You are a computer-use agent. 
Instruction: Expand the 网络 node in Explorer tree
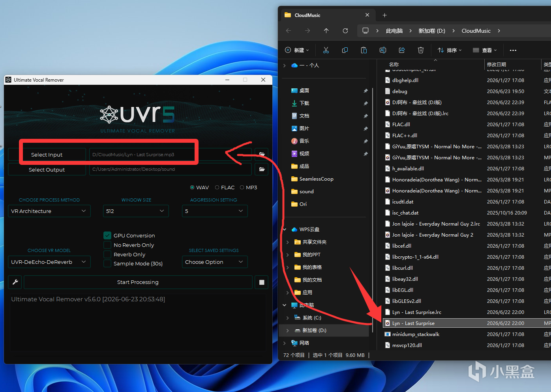tap(285, 343)
